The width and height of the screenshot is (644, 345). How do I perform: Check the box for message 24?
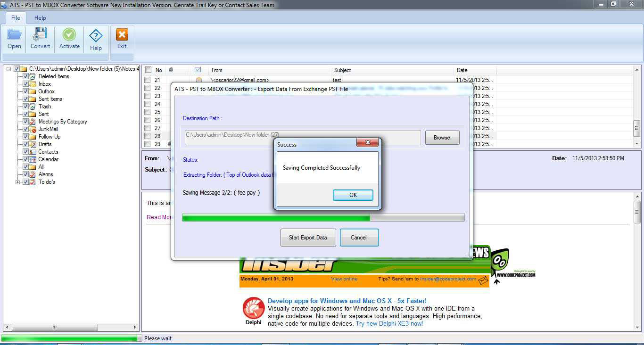tap(148, 104)
